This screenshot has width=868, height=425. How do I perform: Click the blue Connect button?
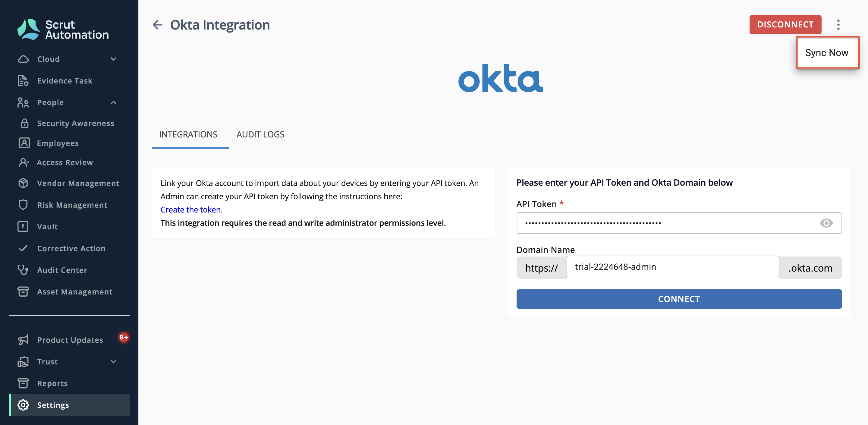[x=679, y=299]
